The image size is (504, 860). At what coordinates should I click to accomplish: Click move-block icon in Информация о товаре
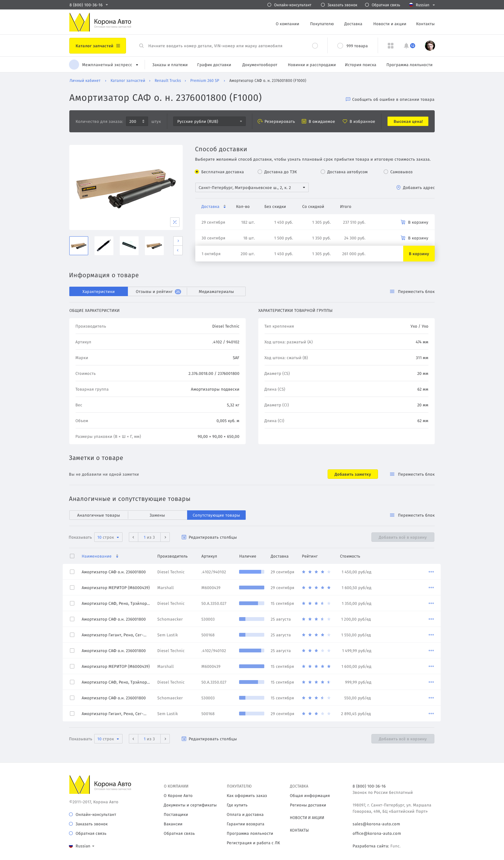[392, 291]
